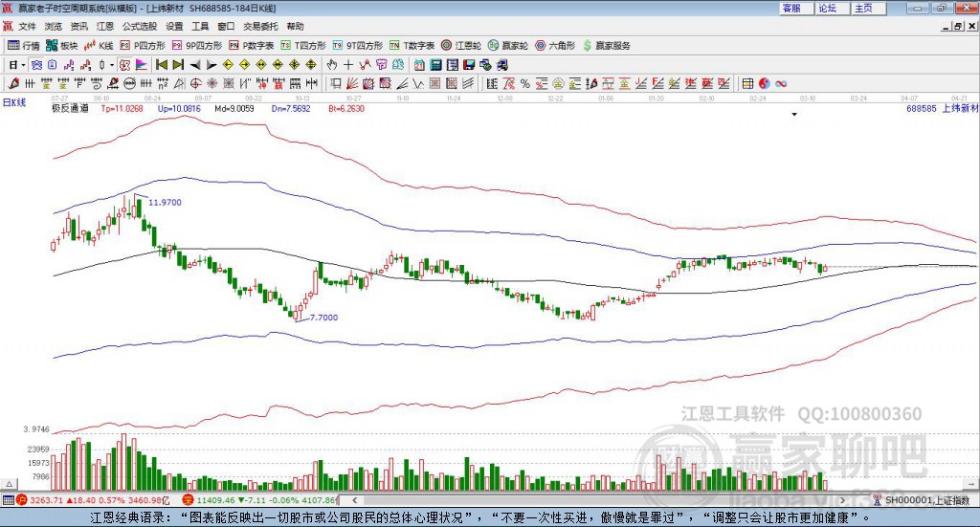Image resolution: width=980 pixels, height=527 pixels.
Task: Open the 资讯 menu
Action: tap(78, 26)
